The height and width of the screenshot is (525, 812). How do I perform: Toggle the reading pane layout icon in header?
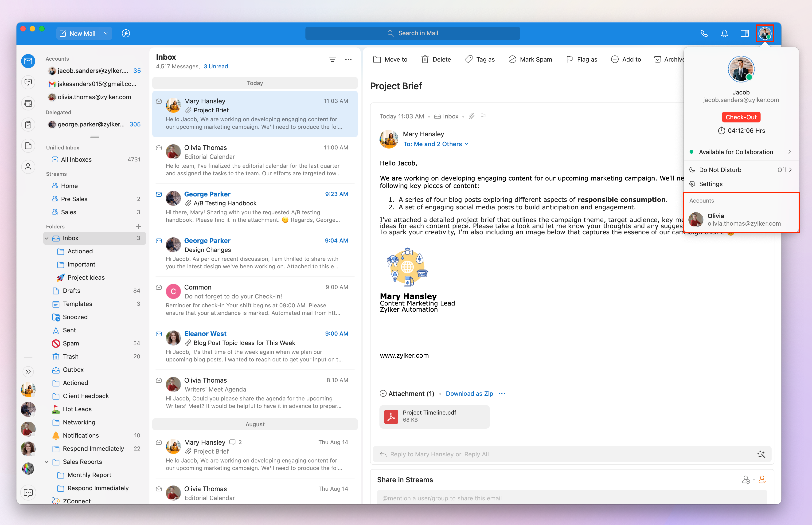745,33
